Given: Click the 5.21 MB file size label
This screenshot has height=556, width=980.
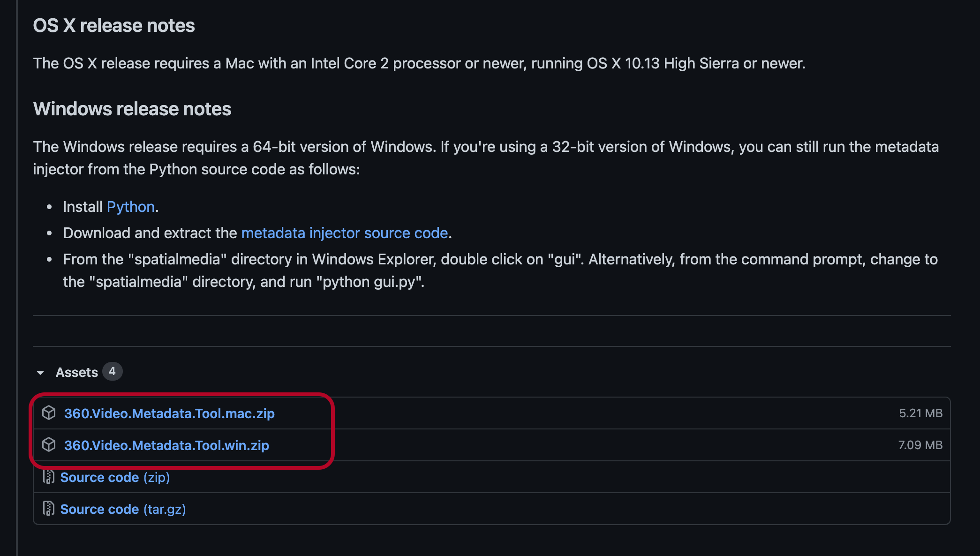Looking at the screenshot, I should pyautogui.click(x=920, y=413).
